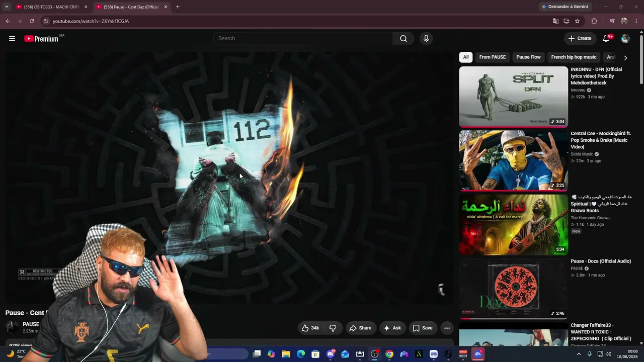Image resolution: width=644 pixels, height=362 pixels.
Task: Close the Pause - Cent Daz tab
Action: point(165,7)
